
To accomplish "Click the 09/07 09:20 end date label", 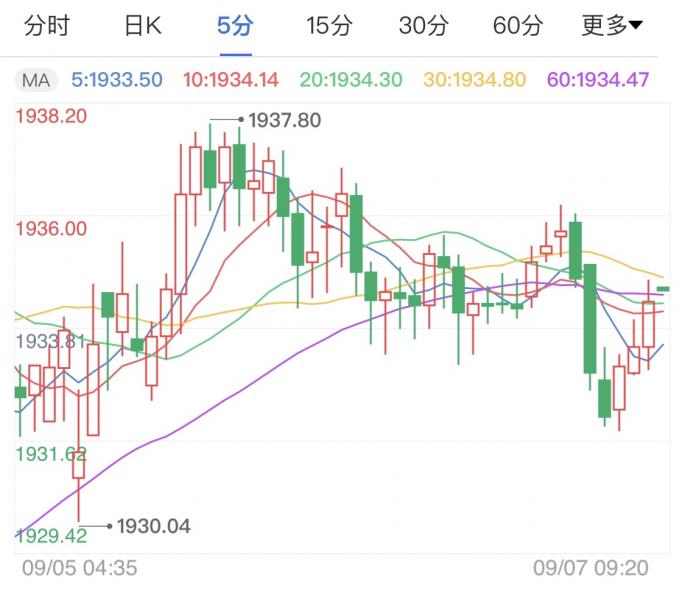I will coord(590,568).
